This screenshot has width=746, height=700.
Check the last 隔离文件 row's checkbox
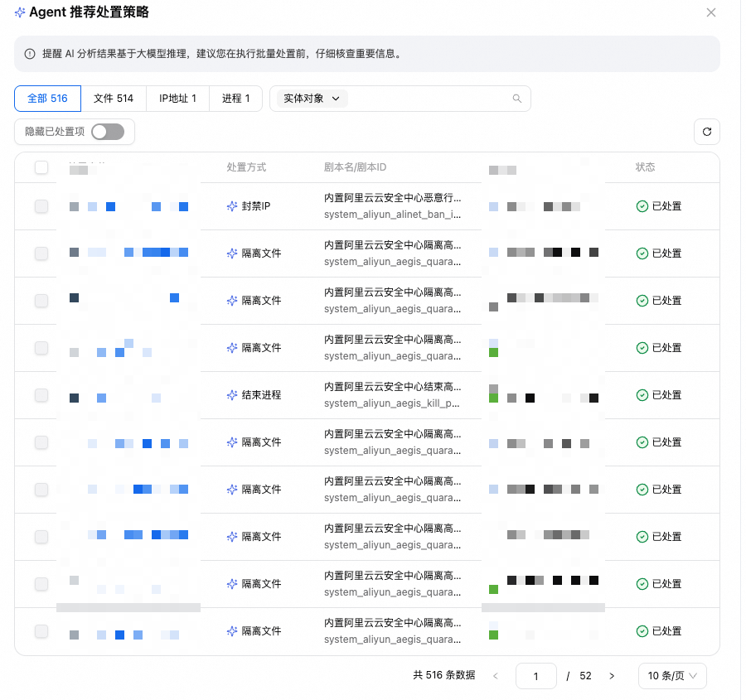41,631
